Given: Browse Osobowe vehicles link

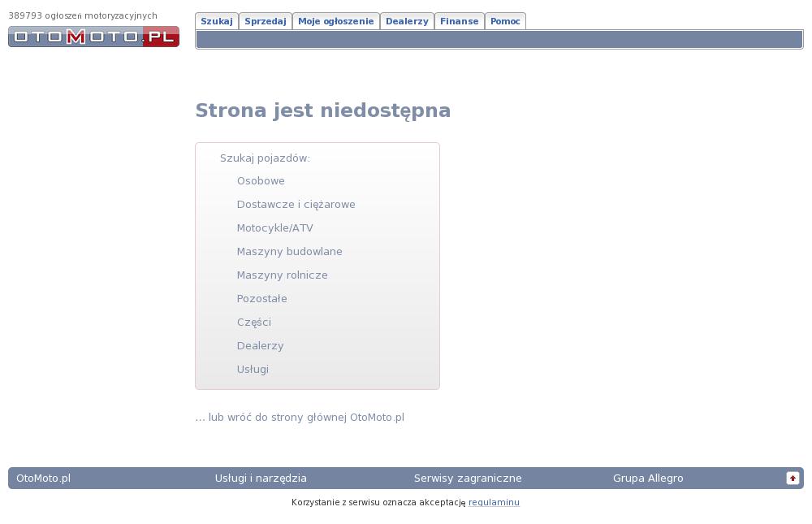Looking at the screenshot, I should click(261, 181).
